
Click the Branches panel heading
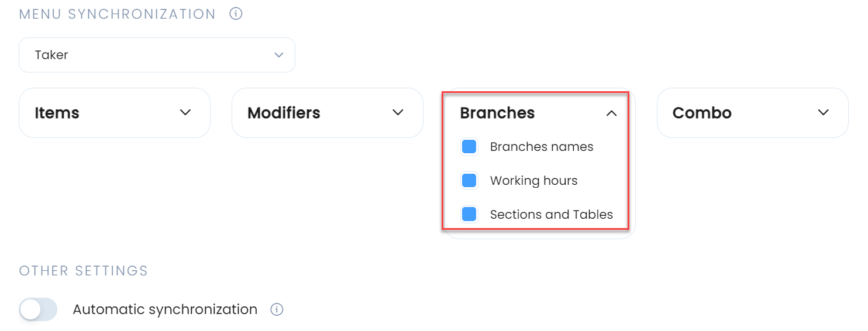[x=497, y=113]
